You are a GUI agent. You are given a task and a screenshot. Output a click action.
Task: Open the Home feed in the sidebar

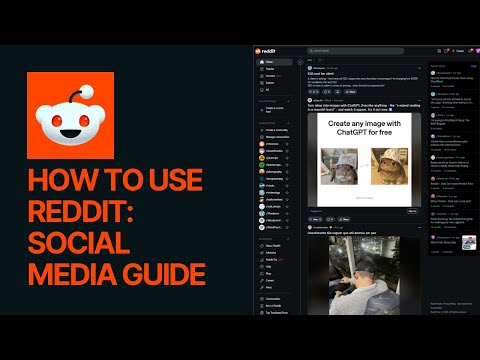[x=274, y=62]
